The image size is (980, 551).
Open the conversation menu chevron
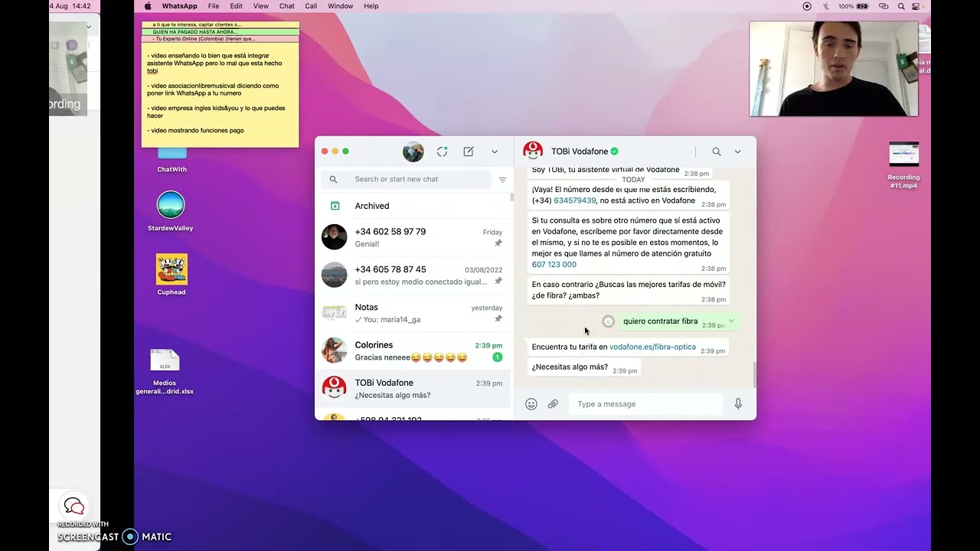click(x=737, y=152)
